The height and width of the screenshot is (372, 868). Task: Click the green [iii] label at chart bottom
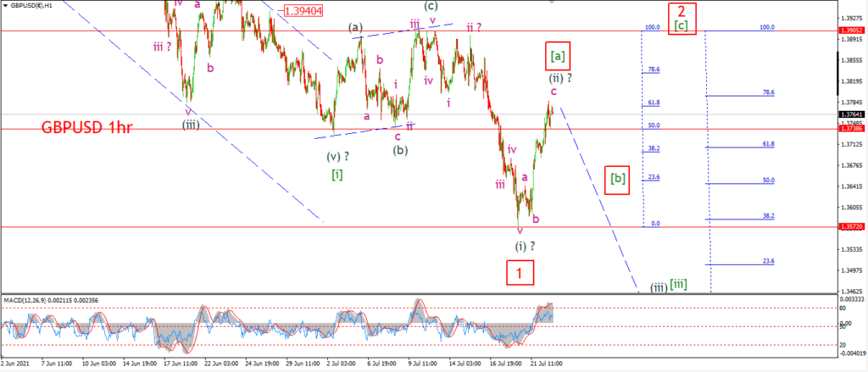click(x=679, y=285)
